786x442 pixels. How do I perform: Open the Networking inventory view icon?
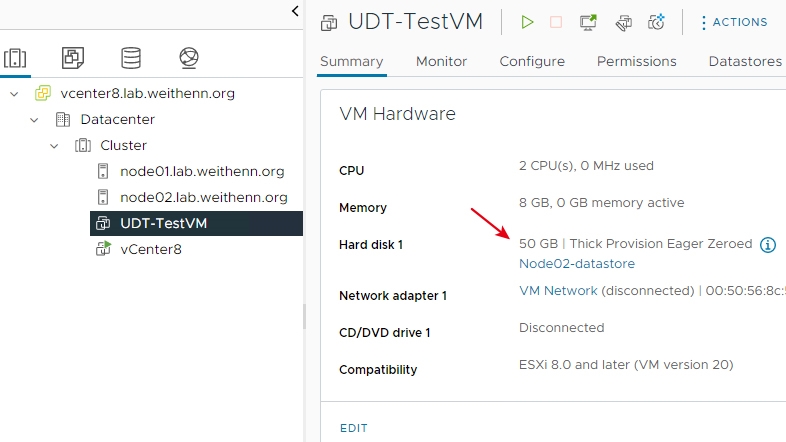coord(189,58)
